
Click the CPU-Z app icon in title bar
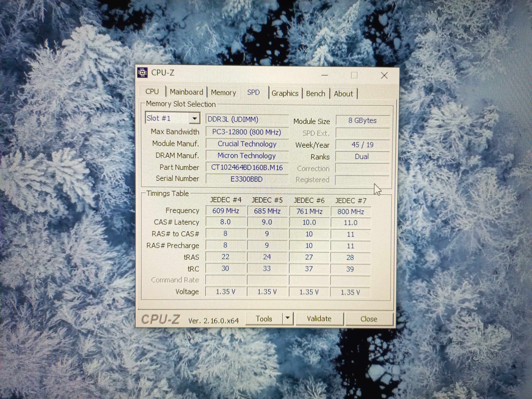[x=142, y=72]
